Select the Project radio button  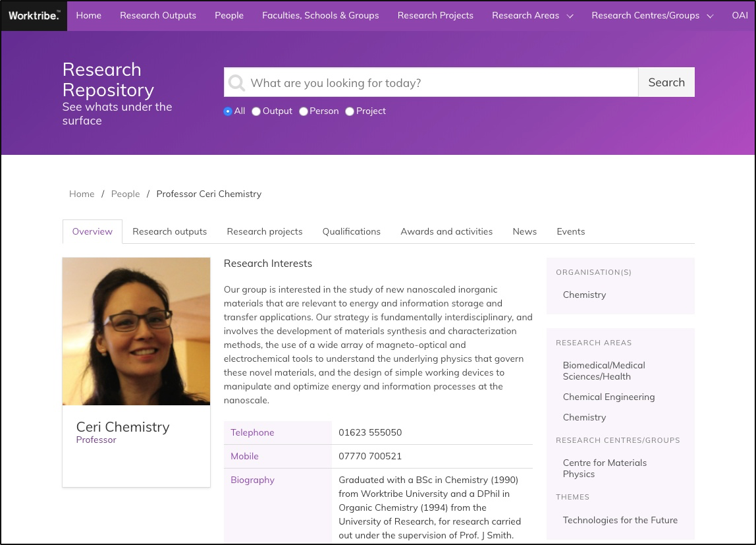pyautogui.click(x=350, y=111)
